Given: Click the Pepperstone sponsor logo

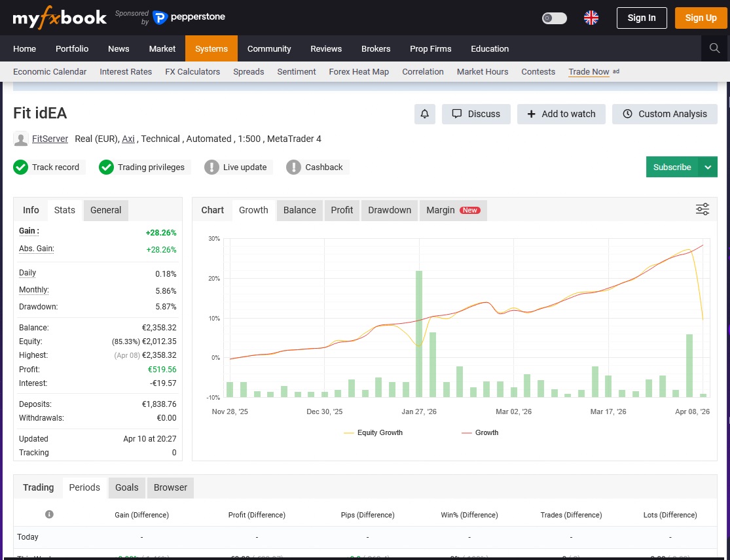Looking at the screenshot, I should (x=189, y=18).
